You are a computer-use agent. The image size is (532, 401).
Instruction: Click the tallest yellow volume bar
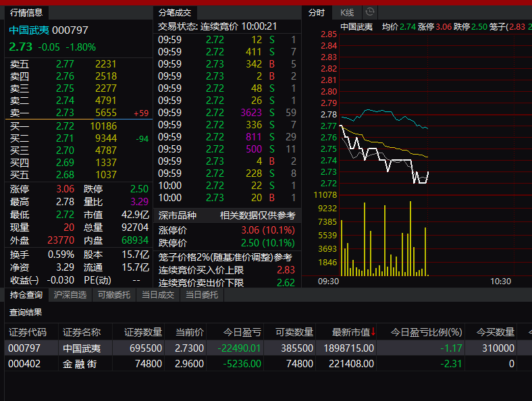tap(410, 238)
